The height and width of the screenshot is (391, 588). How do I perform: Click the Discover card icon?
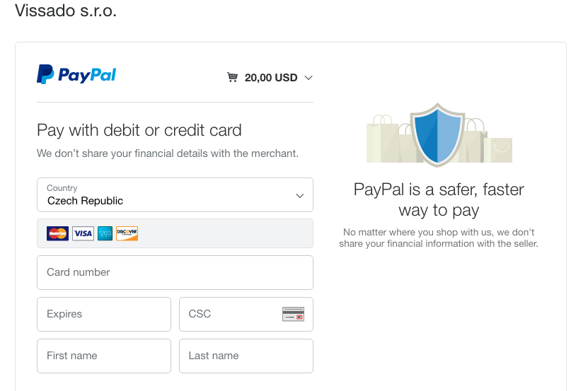[127, 233]
